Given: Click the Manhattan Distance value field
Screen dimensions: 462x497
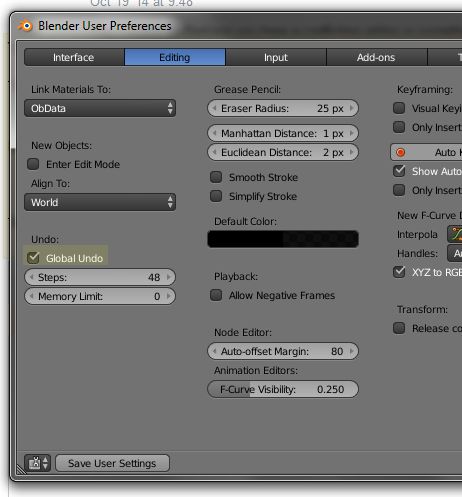Looking at the screenshot, I should point(283,133).
